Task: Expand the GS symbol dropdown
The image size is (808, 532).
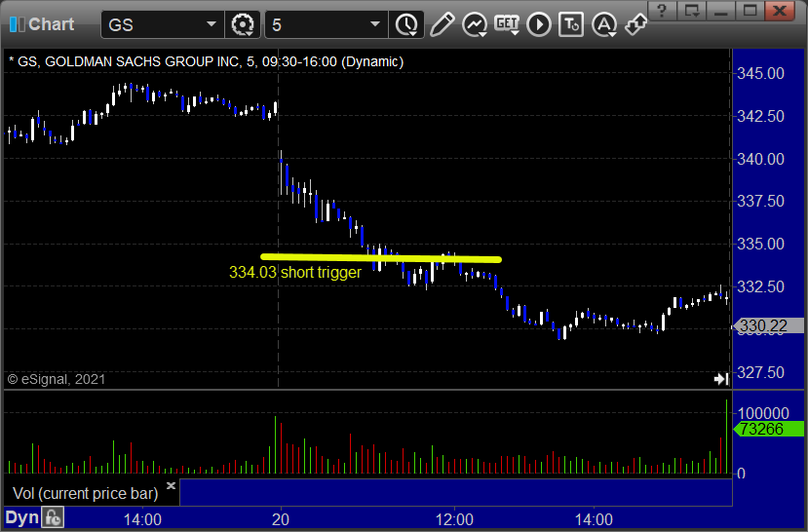Action: [x=211, y=24]
